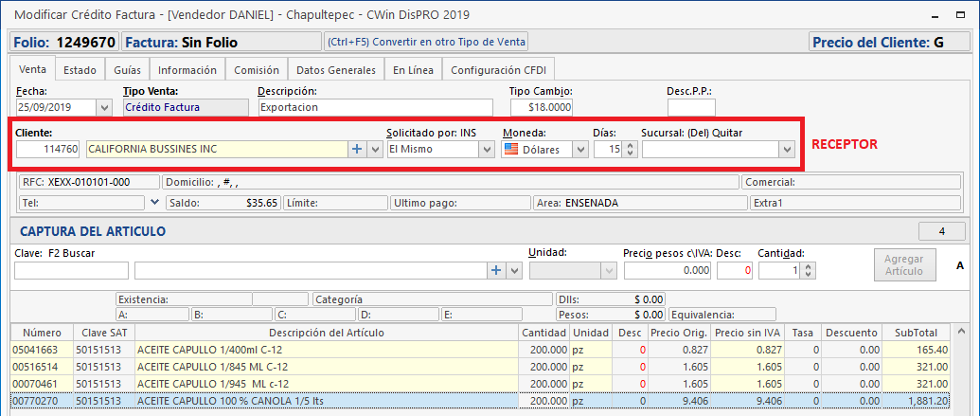Image resolution: width=980 pixels, height=416 pixels.
Task: Click Convertir en otro Tipo de Venta button
Action: [x=425, y=42]
